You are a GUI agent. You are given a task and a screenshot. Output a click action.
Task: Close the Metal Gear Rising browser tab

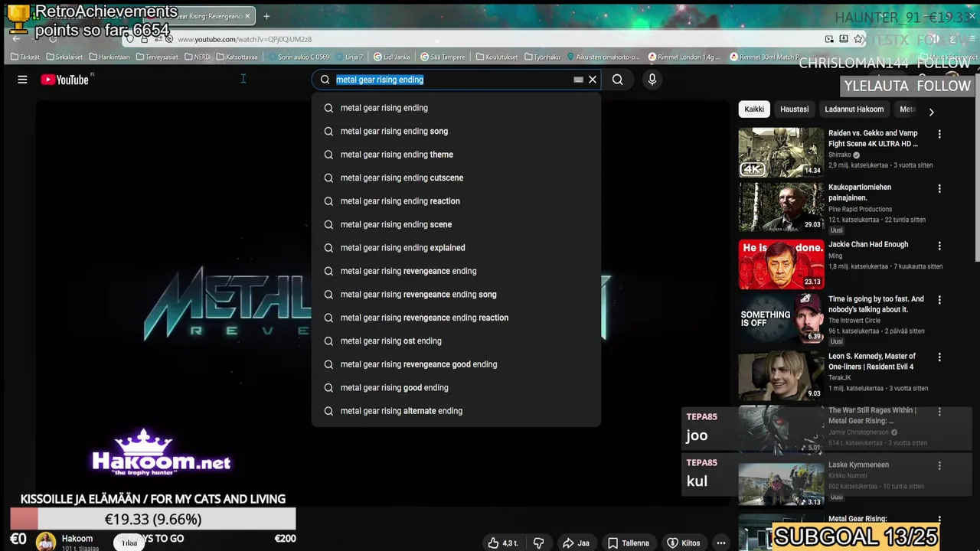[247, 16]
